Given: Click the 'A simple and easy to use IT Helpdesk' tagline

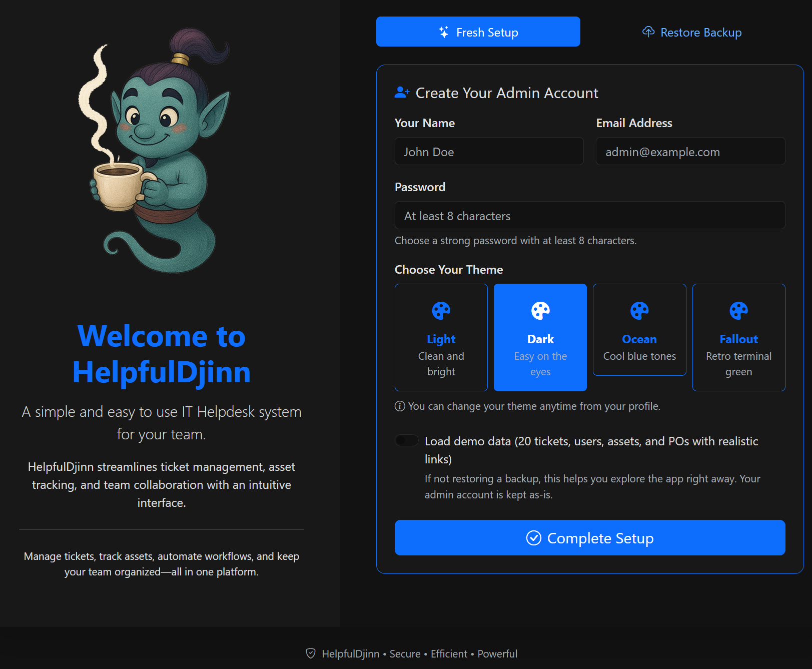Looking at the screenshot, I should (162, 423).
